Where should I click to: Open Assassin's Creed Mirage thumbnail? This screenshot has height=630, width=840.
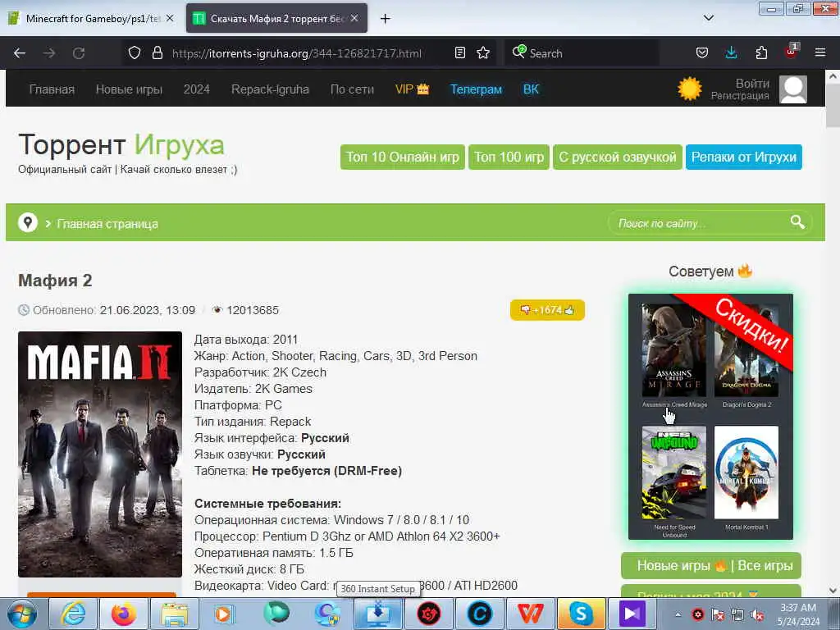point(674,350)
